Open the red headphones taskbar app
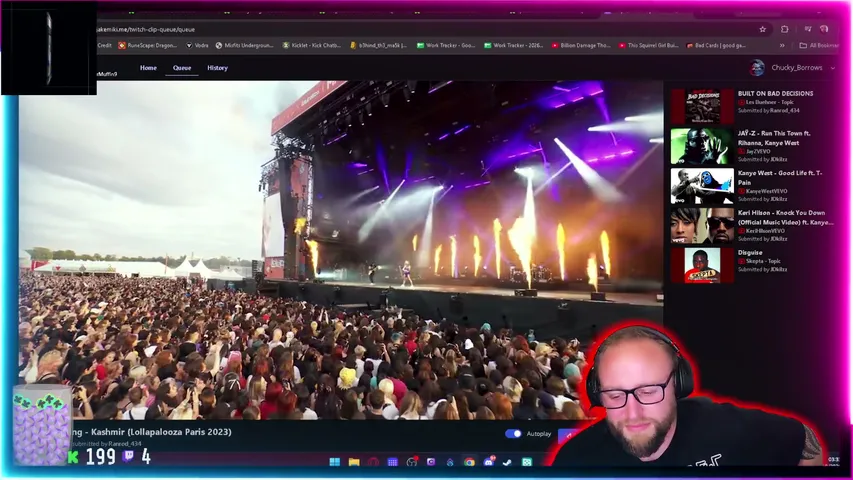Viewport: 853px width, 480px height. [373, 462]
